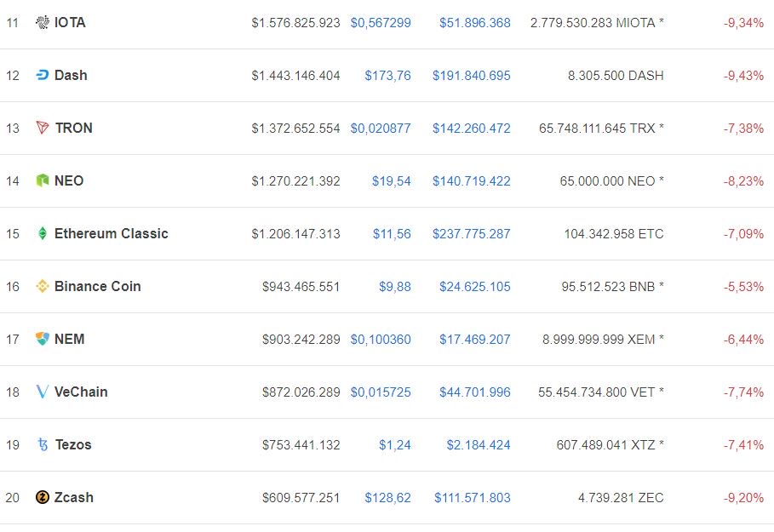Viewport: 774px width, 532px height.
Task: Click the Ethereum Classic logo icon
Action: (43, 233)
